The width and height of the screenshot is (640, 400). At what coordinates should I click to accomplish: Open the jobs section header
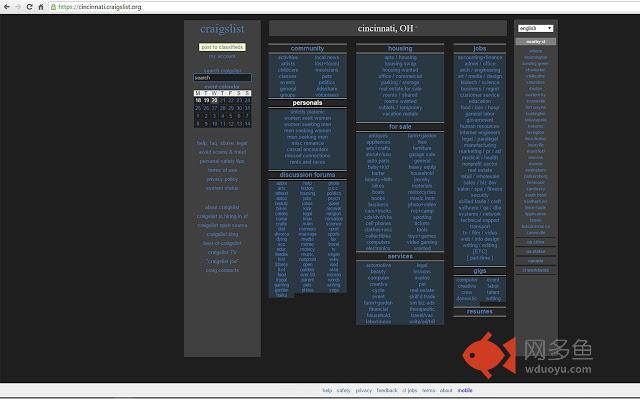click(480, 48)
